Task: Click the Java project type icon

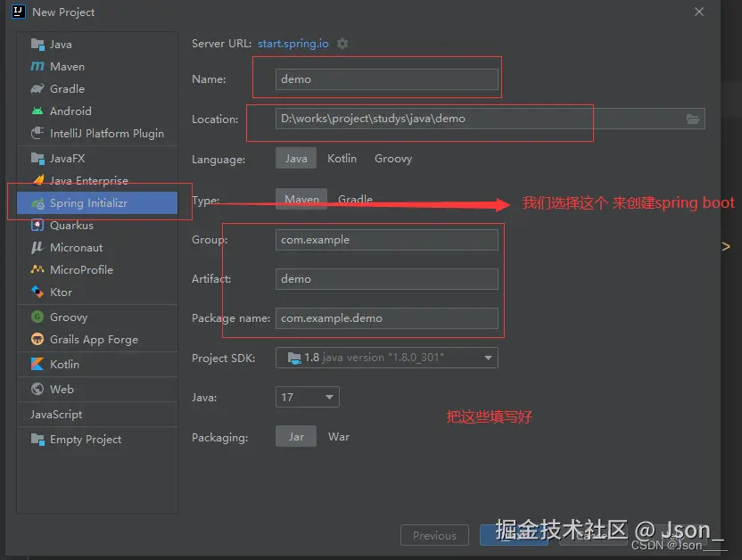Action: pos(37,44)
